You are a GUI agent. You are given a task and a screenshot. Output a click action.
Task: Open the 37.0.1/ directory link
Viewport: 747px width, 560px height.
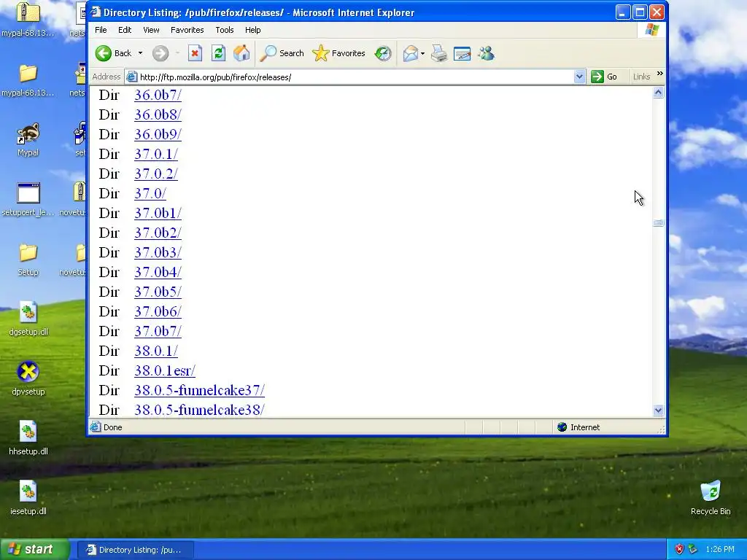click(156, 154)
